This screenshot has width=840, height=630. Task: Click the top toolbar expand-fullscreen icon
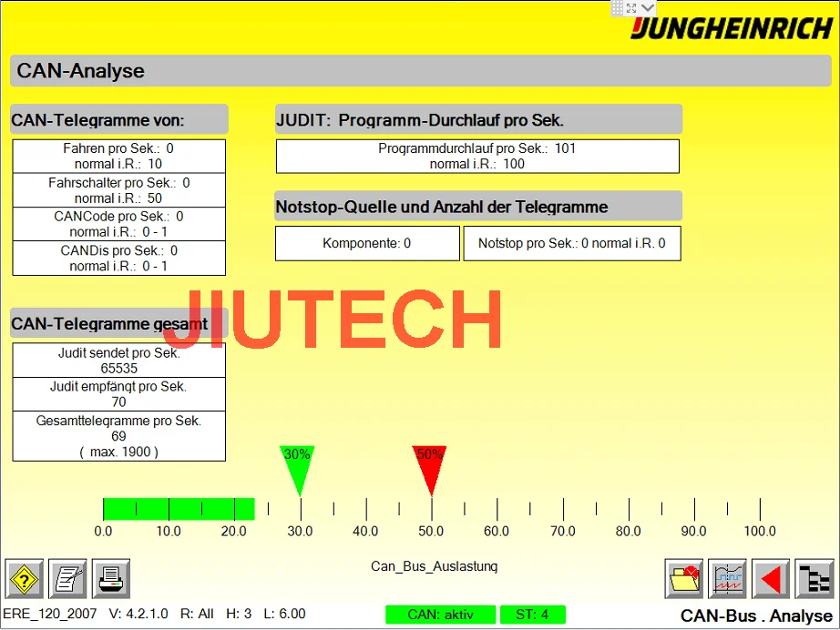631,7
